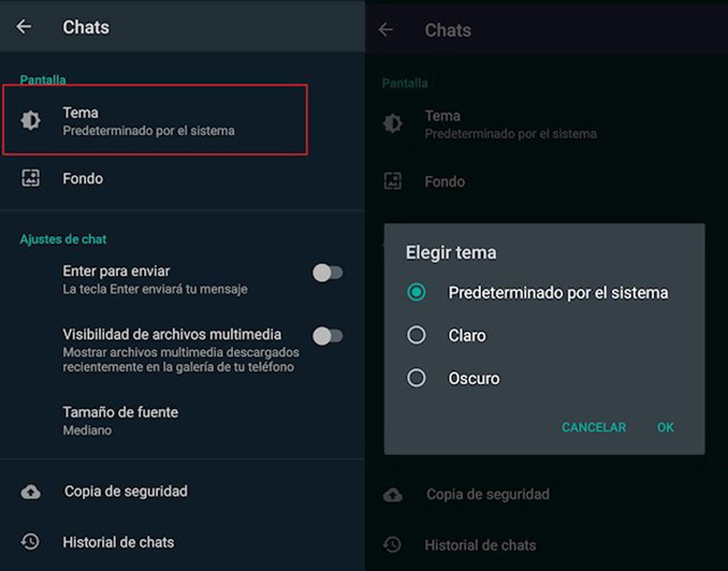Click the back arrow above the dimmed settings
The width and height of the screenshot is (728, 571).
(388, 30)
